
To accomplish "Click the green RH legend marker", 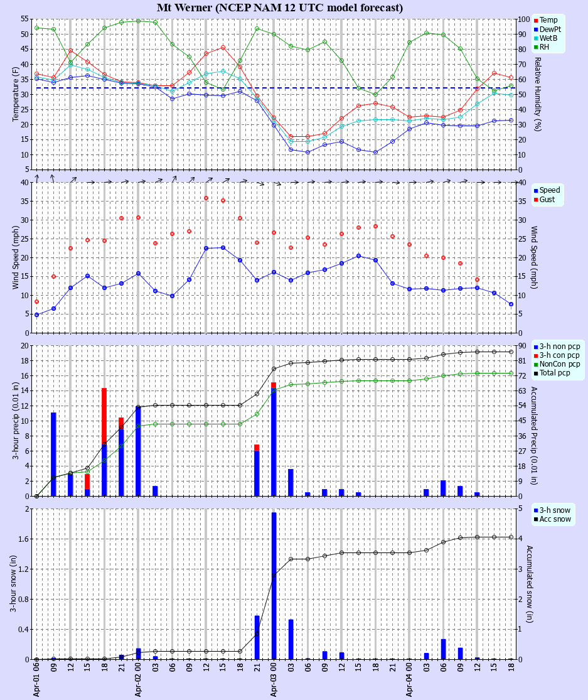I will click(x=536, y=47).
